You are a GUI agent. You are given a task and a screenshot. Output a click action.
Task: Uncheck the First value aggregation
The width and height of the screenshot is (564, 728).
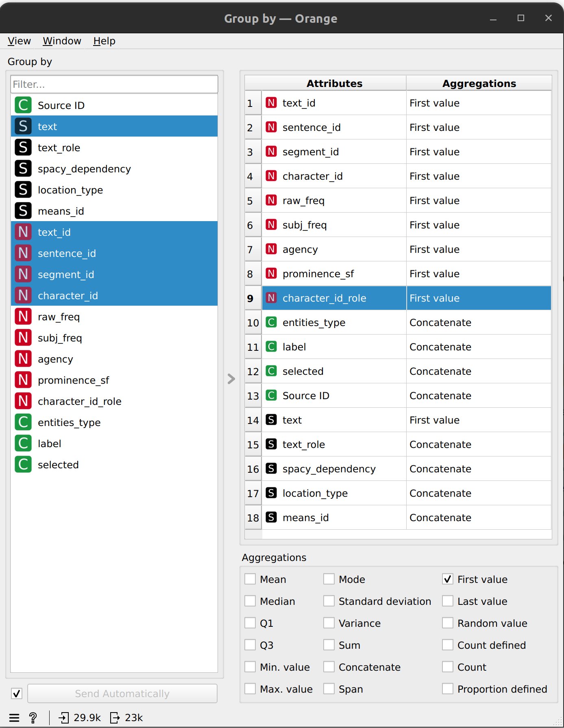coord(448,579)
